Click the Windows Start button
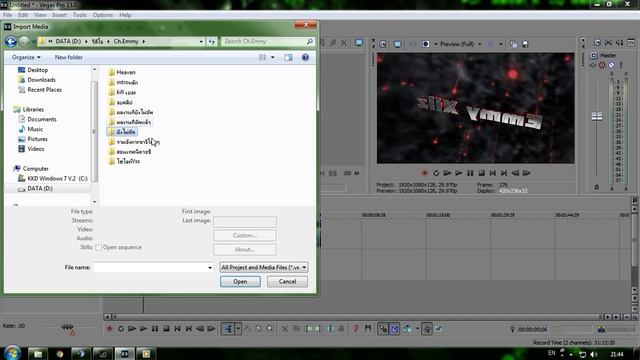The width and height of the screenshot is (640, 360). tap(12, 353)
